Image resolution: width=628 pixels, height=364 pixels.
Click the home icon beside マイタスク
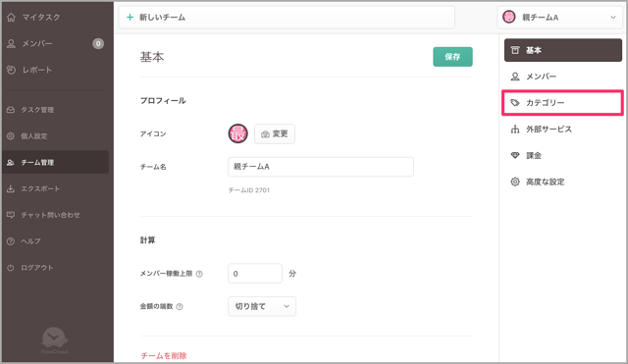(11, 18)
